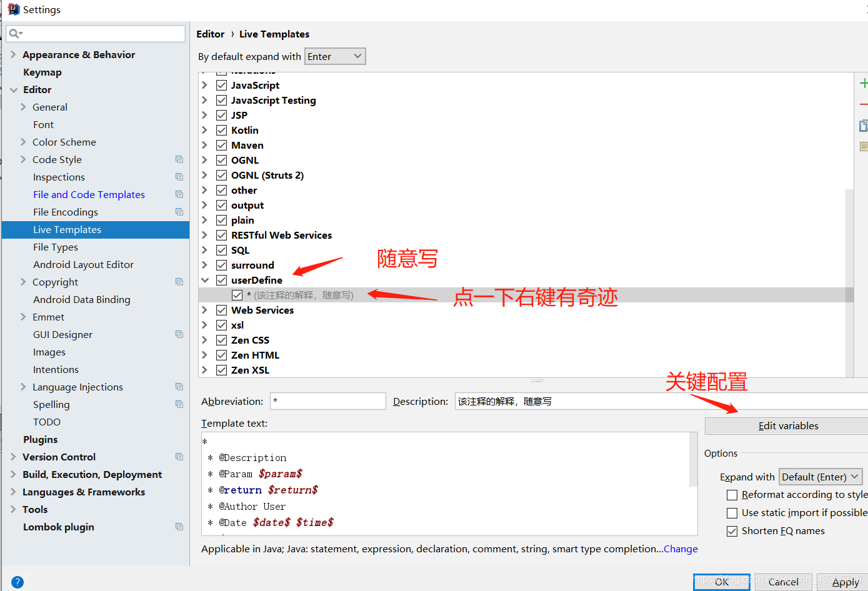The image size is (868, 591).
Task: Open the Lombok plugin settings
Action: click(x=59, y=527)
